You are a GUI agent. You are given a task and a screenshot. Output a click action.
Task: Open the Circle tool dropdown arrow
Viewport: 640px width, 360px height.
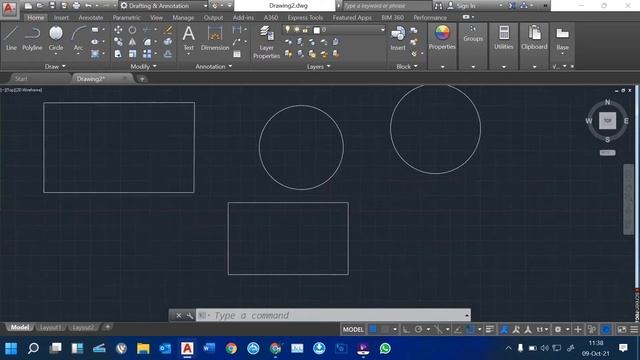point(56,54)
